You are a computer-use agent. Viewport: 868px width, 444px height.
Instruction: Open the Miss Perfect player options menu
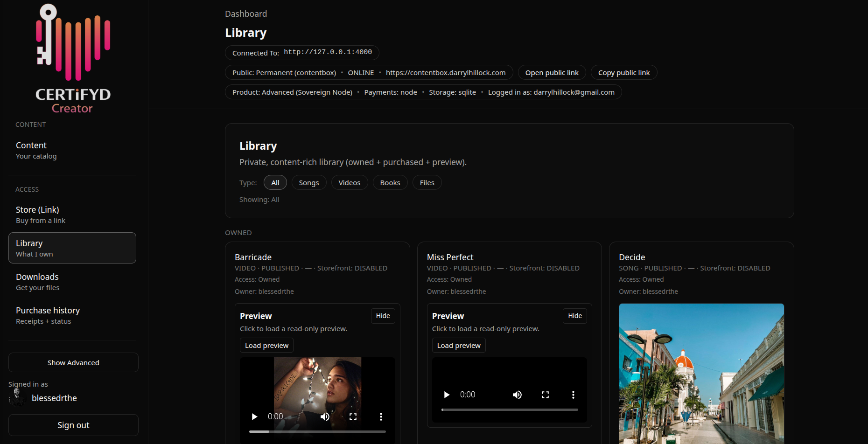tap(573, 394)
